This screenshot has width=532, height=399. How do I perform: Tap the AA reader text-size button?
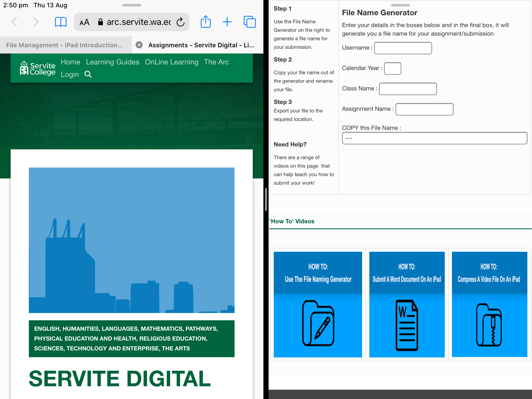pos(84,22)
